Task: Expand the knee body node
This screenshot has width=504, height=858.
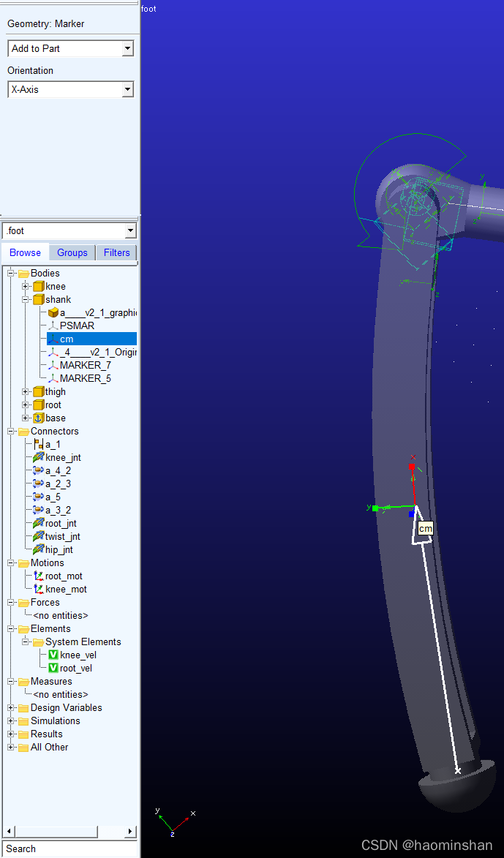Action: (26, 286)
